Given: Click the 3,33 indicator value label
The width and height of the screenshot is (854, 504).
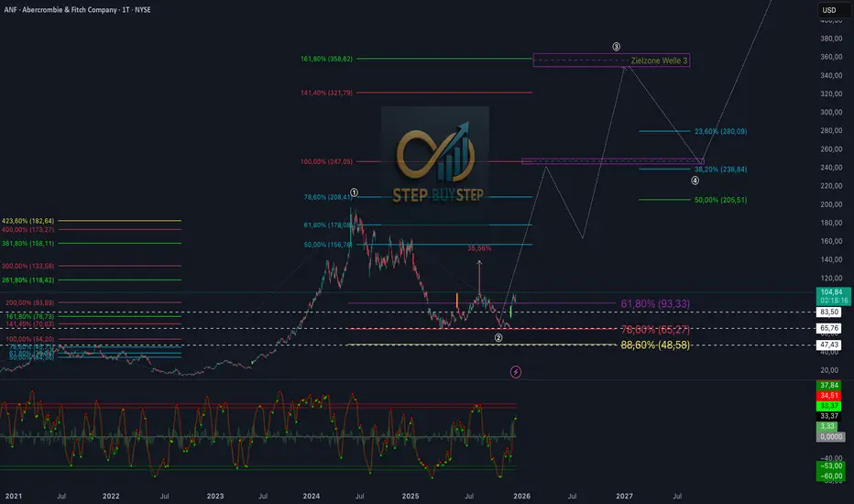Looking at the screenshot, I should pos(827,427).
